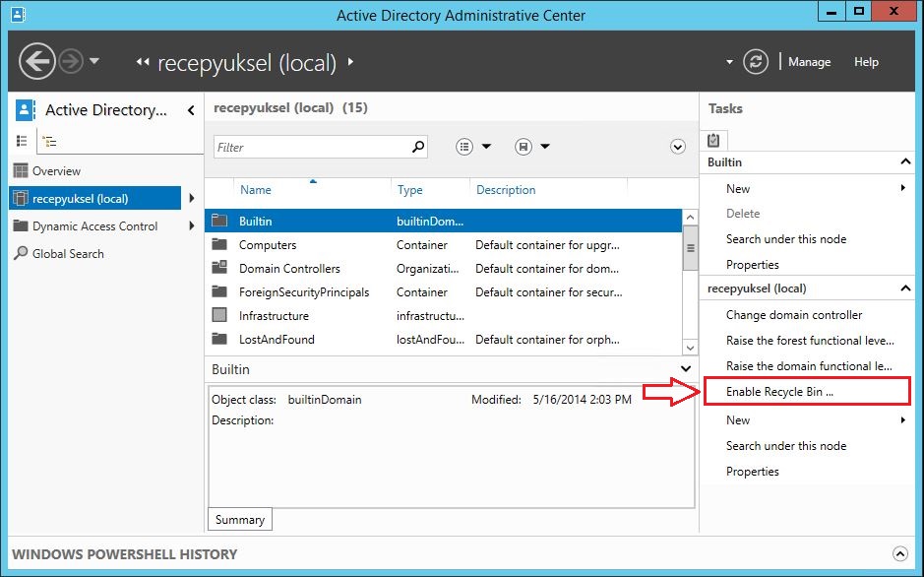This screenshot has height=577, width=924.
Task: Sort by the Type column header
Action: click(409, 190)
